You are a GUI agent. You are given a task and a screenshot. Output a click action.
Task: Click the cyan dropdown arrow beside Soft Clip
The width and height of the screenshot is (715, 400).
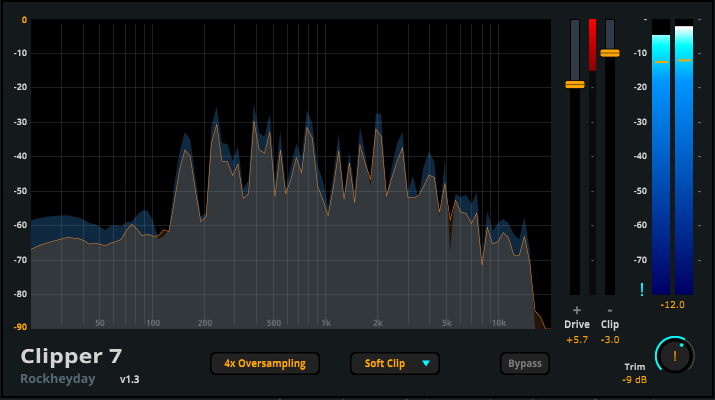point(426,364)
